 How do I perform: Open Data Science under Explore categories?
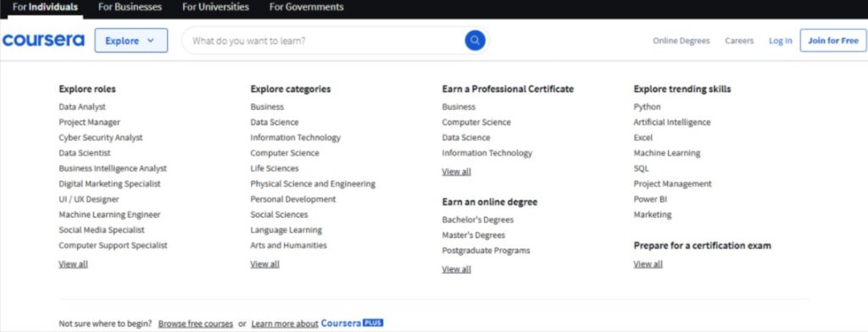[274, 122]
